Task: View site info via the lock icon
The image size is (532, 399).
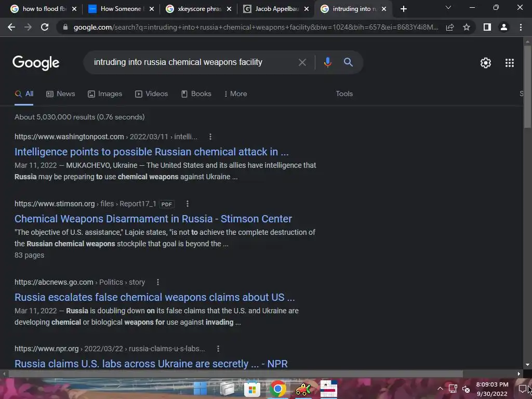Action: coord(65,27)
